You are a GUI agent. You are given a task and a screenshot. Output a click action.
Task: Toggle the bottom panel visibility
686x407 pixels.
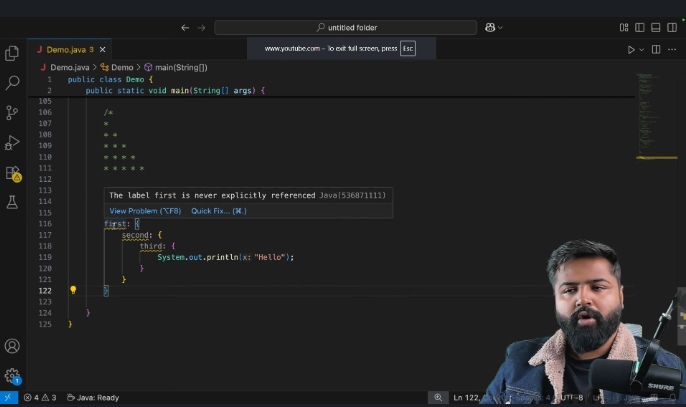pyautogui.click(x=655, y=28)
